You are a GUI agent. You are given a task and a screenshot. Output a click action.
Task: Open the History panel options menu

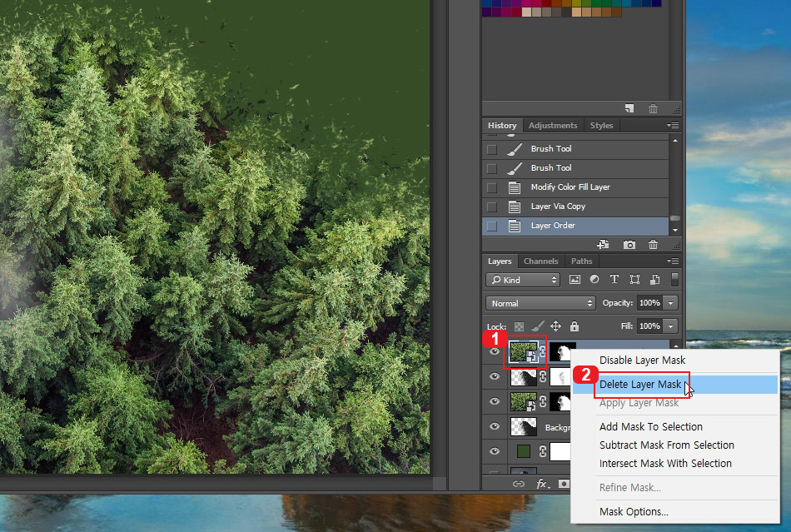(x=673, y=125)
